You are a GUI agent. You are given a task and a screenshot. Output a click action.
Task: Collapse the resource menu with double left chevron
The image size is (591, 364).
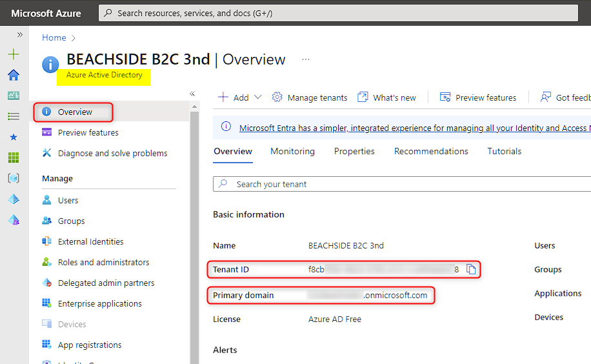(192, 94)
